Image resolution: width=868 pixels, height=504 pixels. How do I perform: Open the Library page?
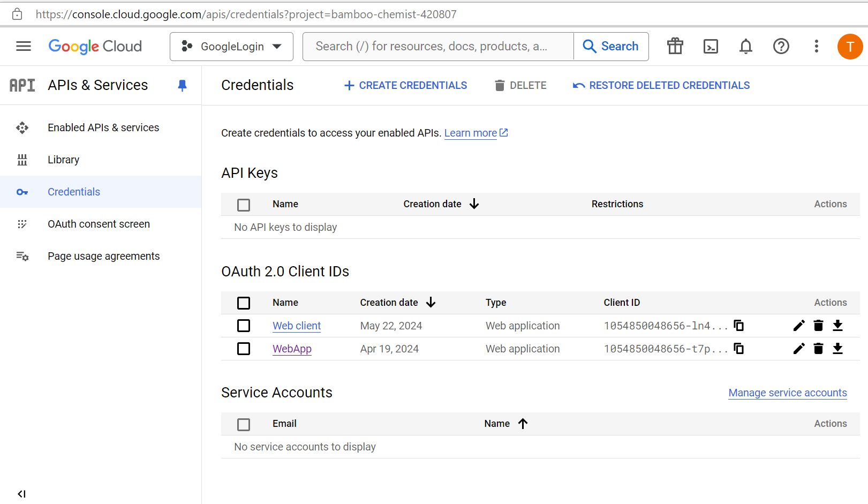pyautogui.click(x=63, y=160)
